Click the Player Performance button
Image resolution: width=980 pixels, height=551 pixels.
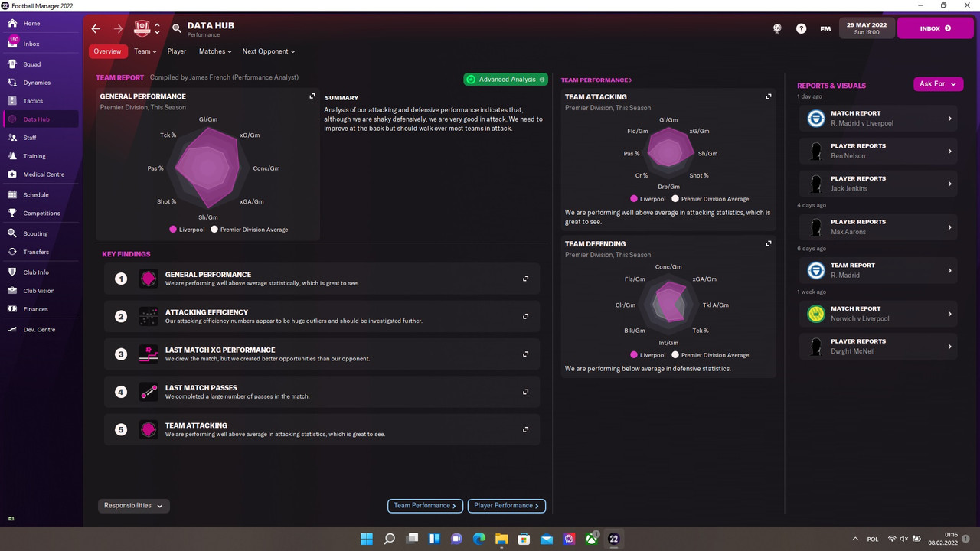(x=507, y=506)
